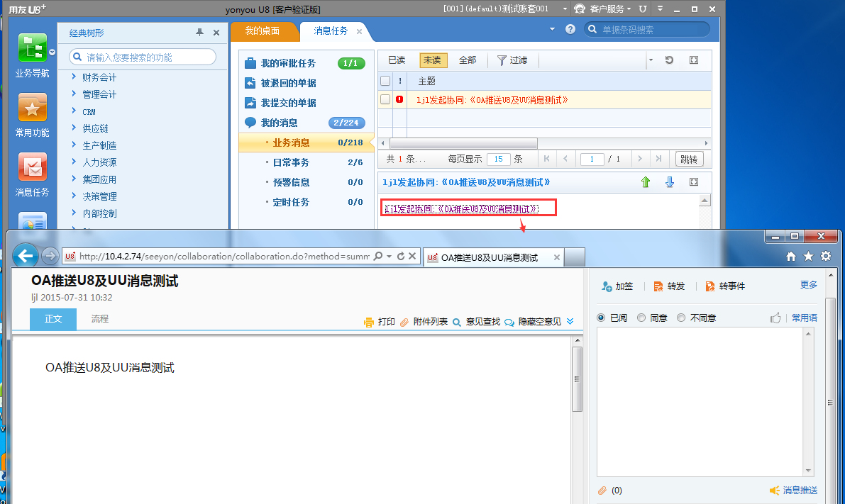Screen dimensions: 845x504
Task: Click the 加签 add-signer button
Action: click(x=617, y=286)
